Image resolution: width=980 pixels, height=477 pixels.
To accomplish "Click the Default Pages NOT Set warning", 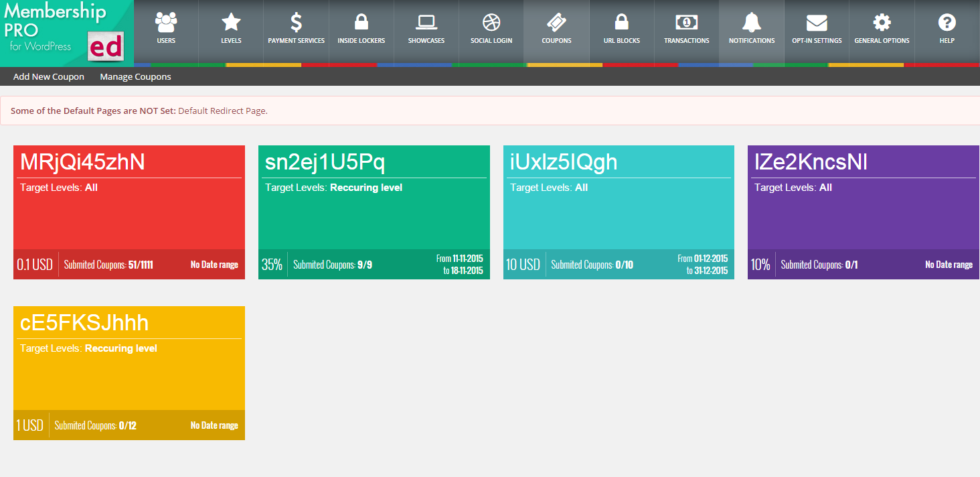I will coord(490,111).
